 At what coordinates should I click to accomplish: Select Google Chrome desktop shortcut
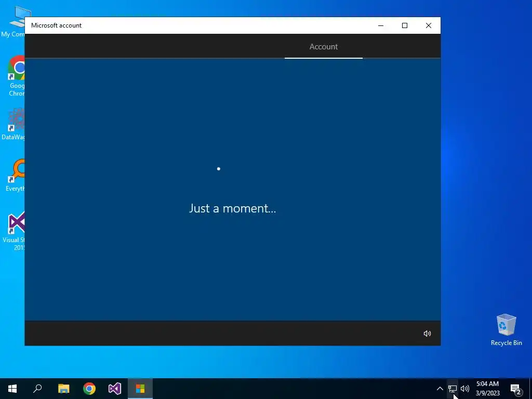[x=16, y=76]
